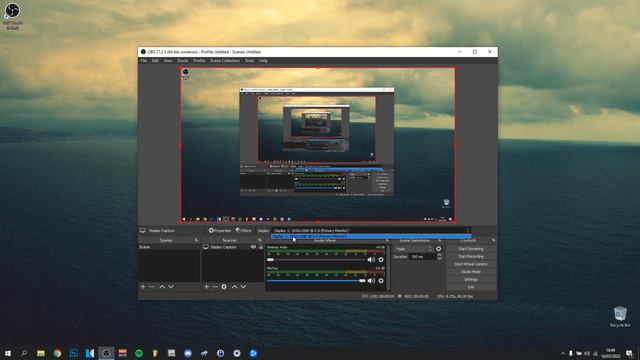Open source properties gear in Sources toolbar

224,287
